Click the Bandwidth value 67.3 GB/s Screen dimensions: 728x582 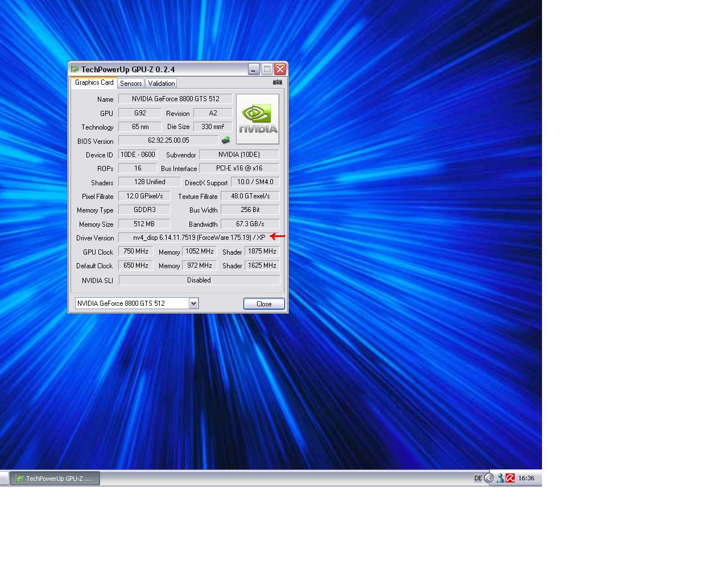click(250, 224)
